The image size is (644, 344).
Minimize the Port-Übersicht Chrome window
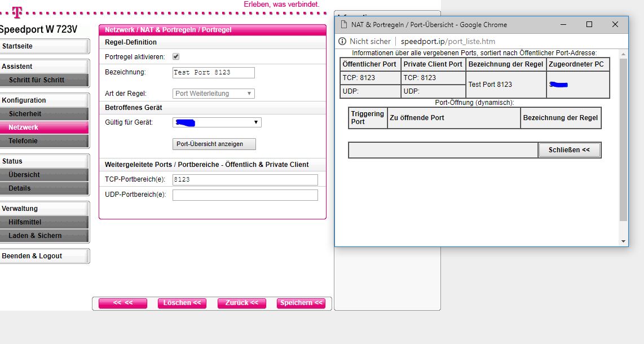point(563,25)
